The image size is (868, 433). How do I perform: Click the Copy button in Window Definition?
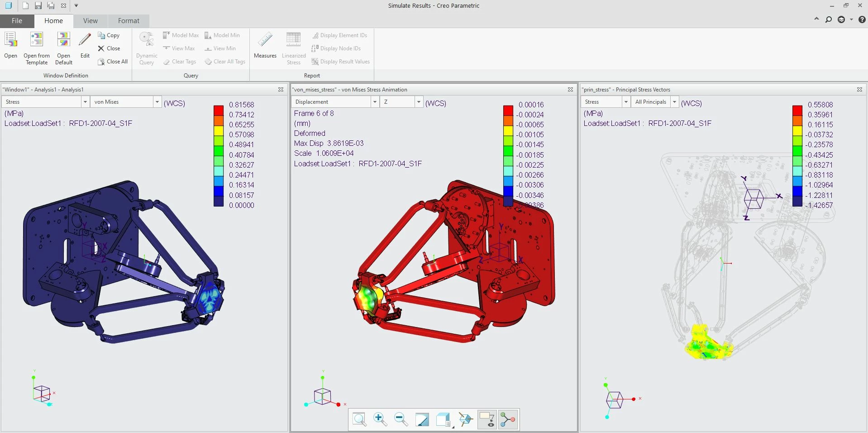(x=109, y=35)
